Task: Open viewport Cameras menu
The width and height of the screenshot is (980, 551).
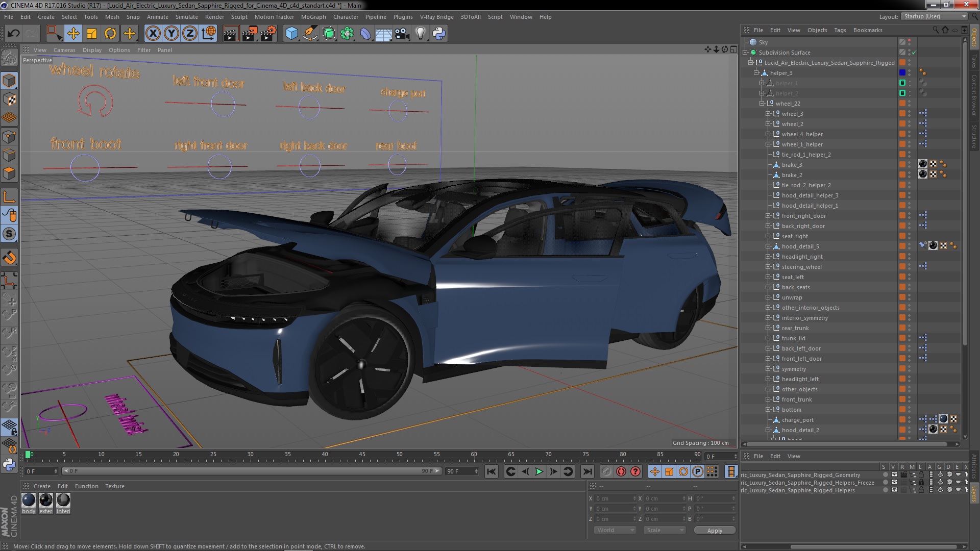Action: point(64,50)
